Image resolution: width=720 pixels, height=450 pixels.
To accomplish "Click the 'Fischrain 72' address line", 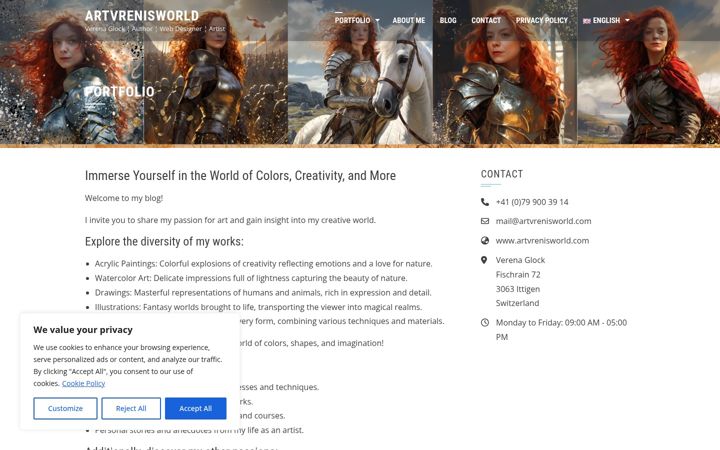I will [518, 275].
